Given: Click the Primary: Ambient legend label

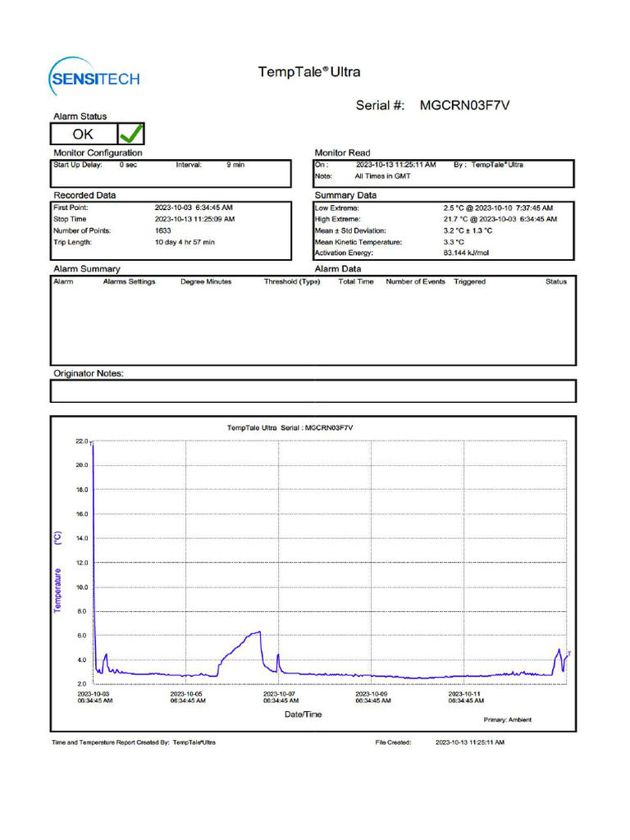Looking at the screenshot, I should tap(507, 720).
